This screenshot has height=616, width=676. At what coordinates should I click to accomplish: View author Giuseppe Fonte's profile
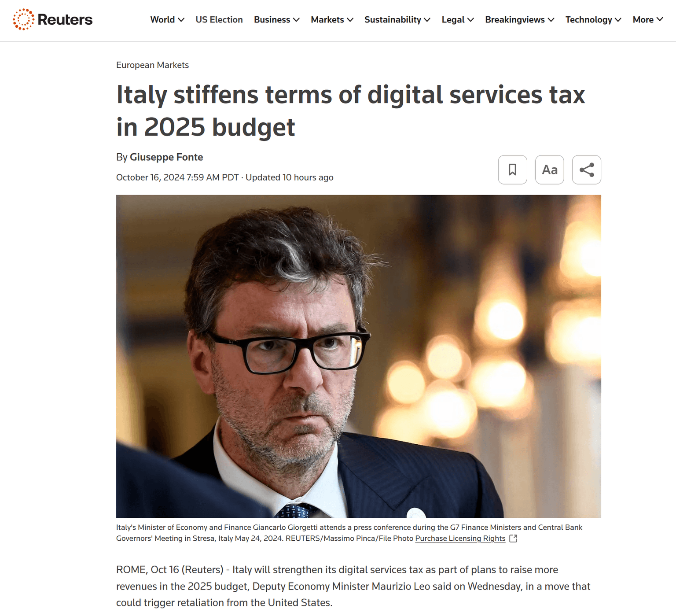click(x=166, y=157)
